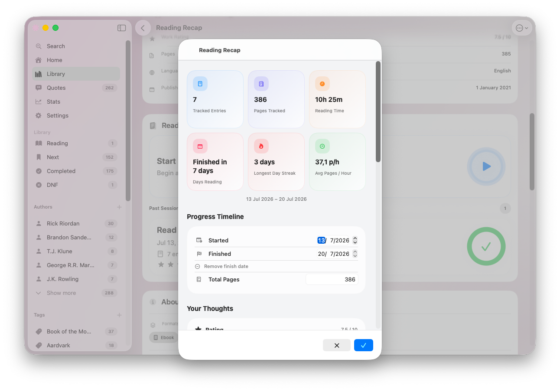Click the dialog vertical scrollbar

[378, 112]
